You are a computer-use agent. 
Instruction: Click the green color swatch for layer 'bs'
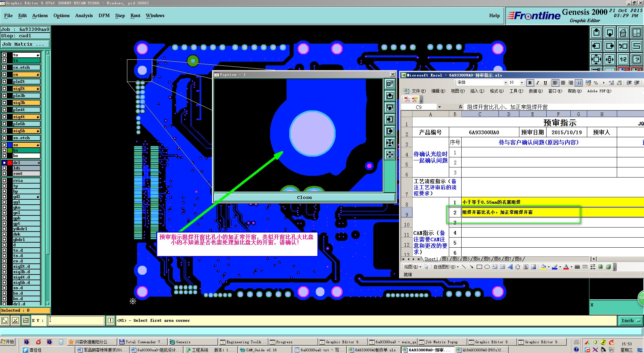tap(9, 150)
